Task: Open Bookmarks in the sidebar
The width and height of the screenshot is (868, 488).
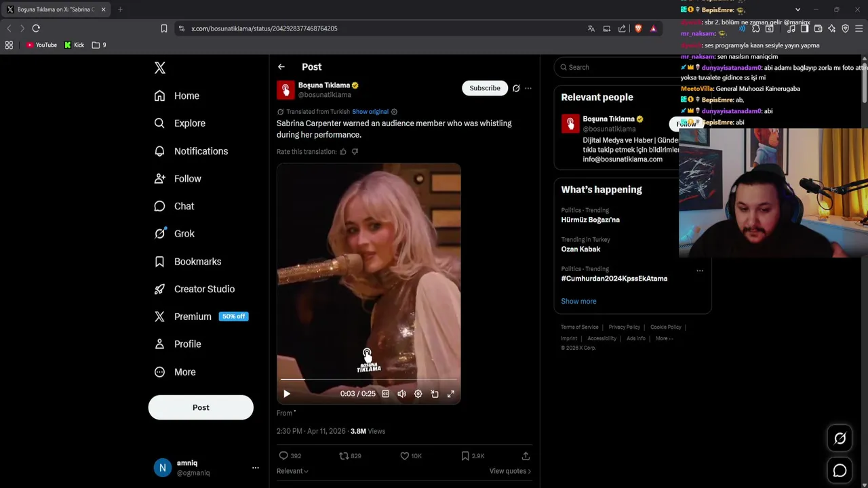Action: click(x=188, y=261)
